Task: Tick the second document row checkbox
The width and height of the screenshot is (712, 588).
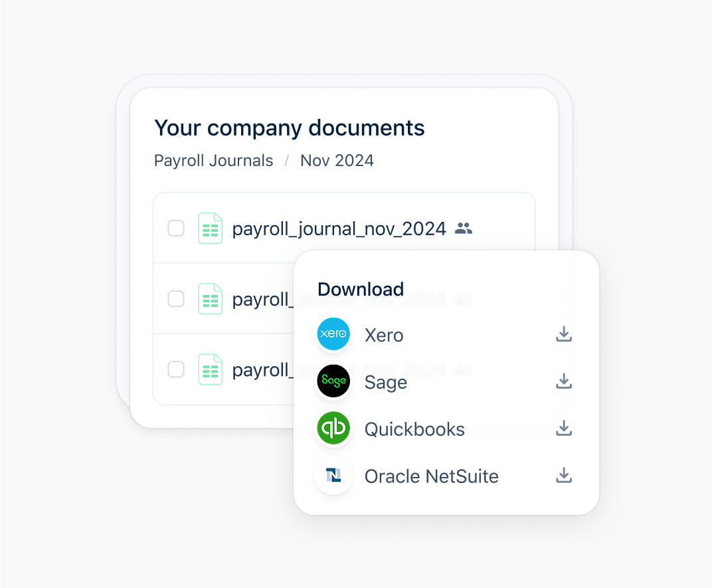Action: tap(176, 299)
